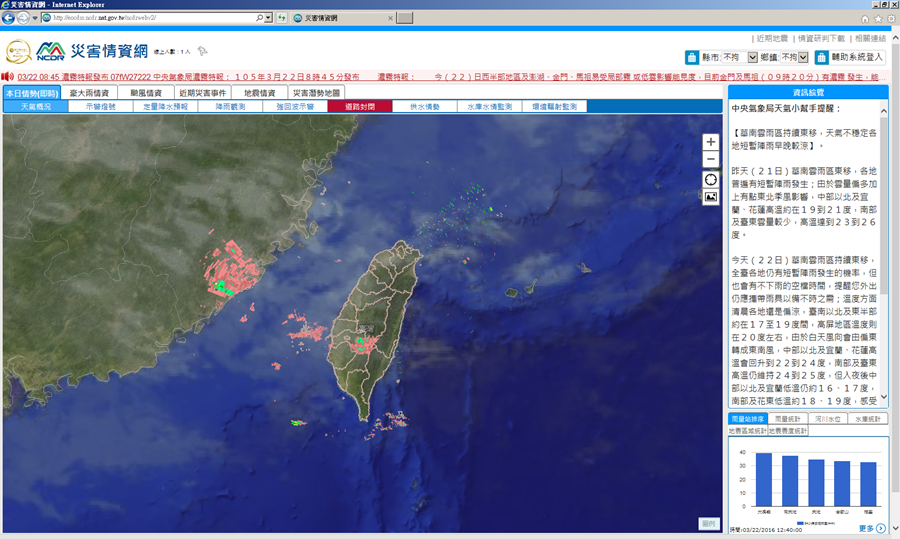Select the 定量降水預報 sub-tab
The height and width of the screenshot is (539, 900).
[165, 107]
